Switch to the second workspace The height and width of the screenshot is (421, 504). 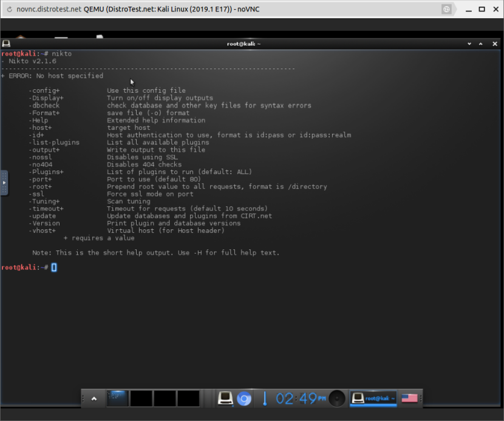click(x=141, y=399)
